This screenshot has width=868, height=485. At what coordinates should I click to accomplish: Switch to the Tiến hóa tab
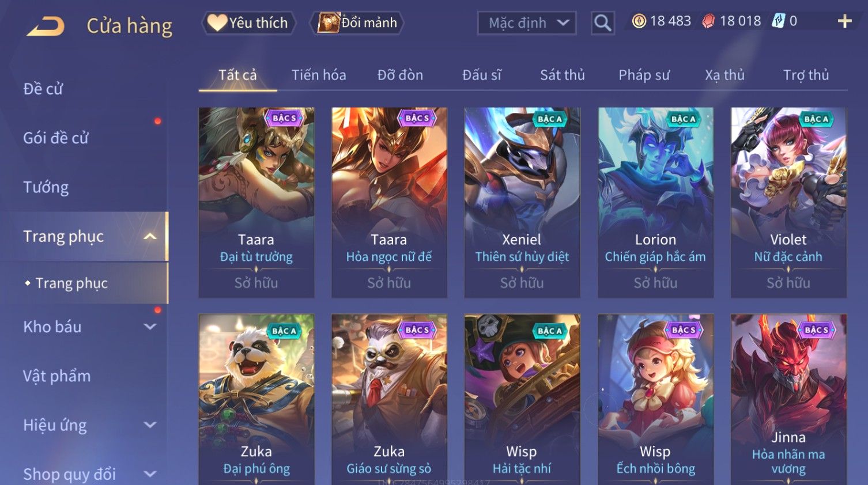[x=319, y=75]
